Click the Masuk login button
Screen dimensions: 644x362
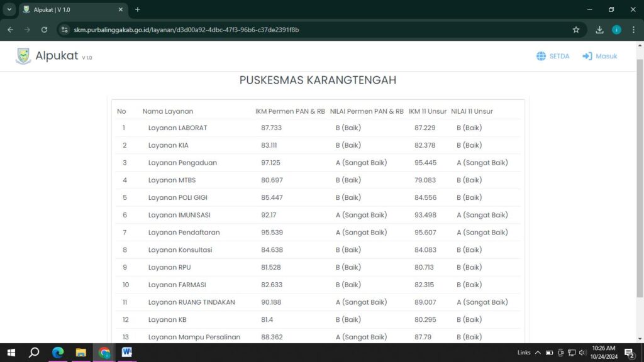599,56
